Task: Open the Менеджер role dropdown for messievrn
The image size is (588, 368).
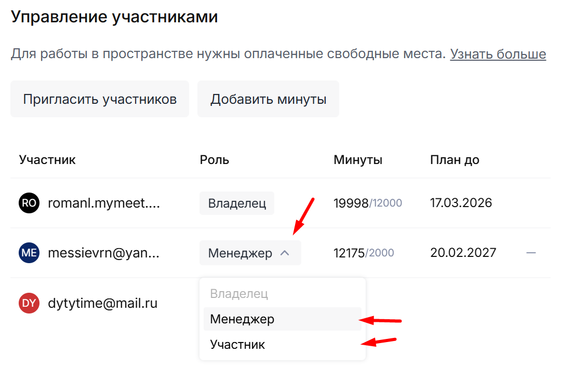Action: click(240, 253)
